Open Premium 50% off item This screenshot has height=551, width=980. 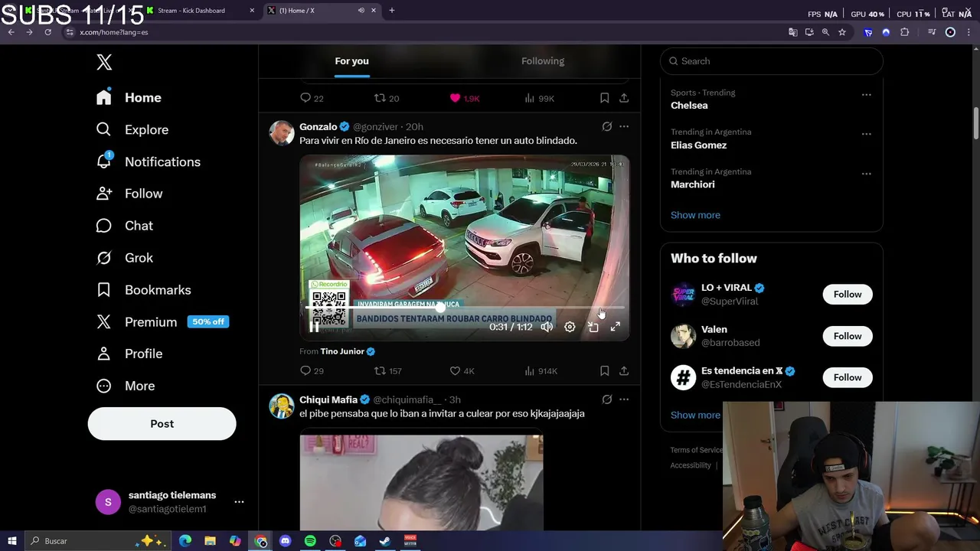coord(162,322)
